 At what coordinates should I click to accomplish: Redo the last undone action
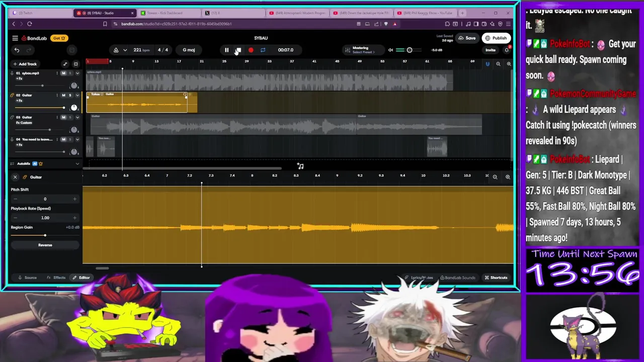pos(29,50)
